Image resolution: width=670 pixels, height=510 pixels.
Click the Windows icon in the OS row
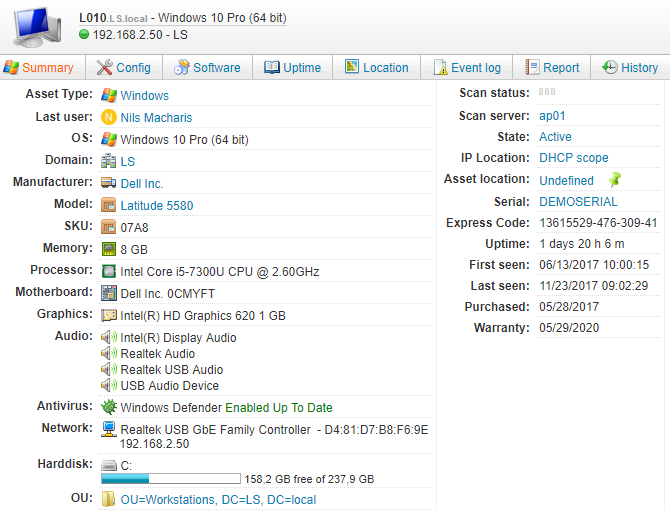[x=109, y=139]
